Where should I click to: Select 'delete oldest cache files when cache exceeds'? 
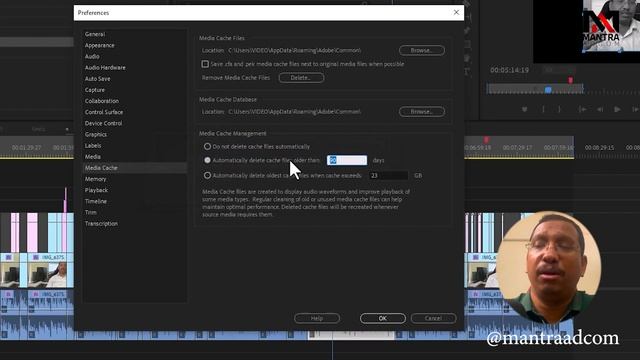pyautogui.click(x=207, y=176)
